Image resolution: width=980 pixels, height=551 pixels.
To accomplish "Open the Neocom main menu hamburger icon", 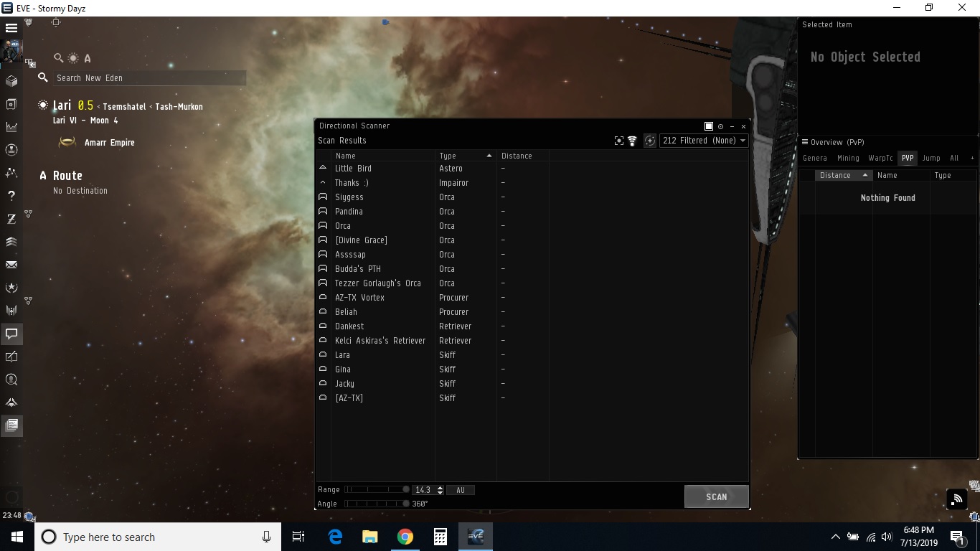I will (x=11, y=28).
